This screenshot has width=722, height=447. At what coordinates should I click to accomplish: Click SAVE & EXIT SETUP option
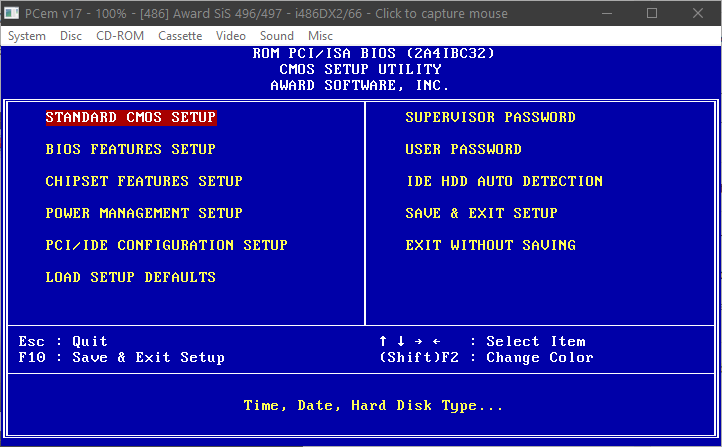click(x=482, y=213)
